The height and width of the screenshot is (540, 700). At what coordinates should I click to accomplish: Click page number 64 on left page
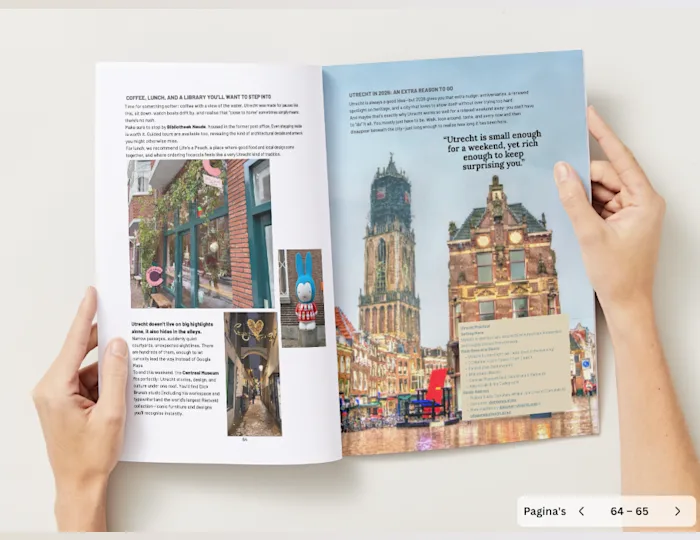click(x=245, y=439)
